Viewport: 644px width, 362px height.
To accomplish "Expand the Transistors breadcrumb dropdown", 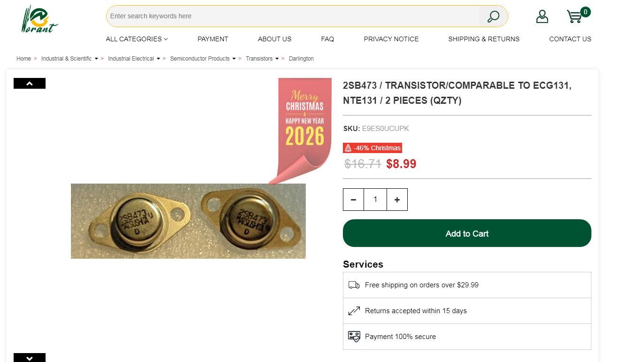I will 277,59.
